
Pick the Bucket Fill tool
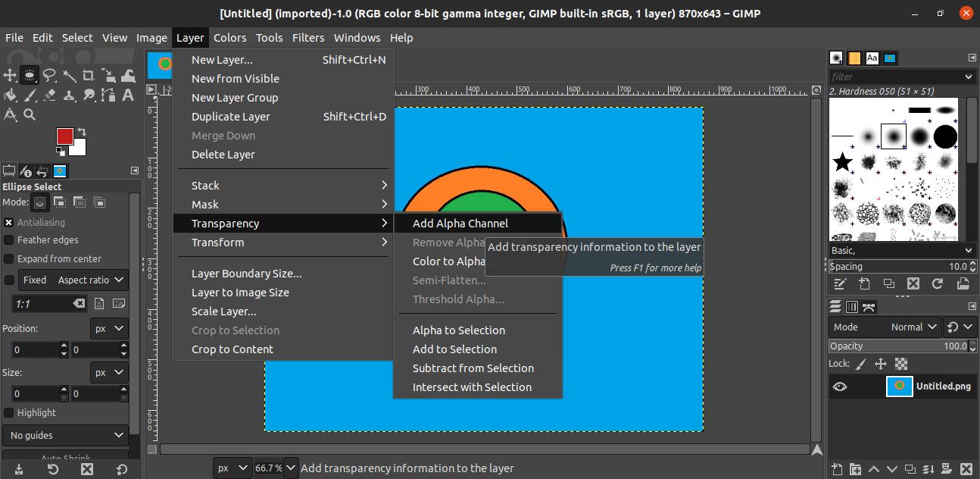tap(10, 95)
